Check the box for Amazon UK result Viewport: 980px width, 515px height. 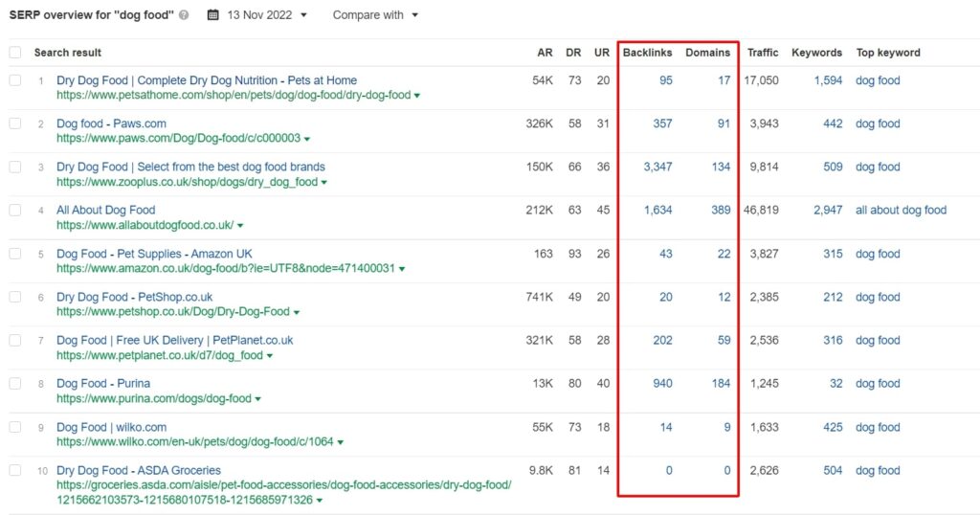click(15, 253)
